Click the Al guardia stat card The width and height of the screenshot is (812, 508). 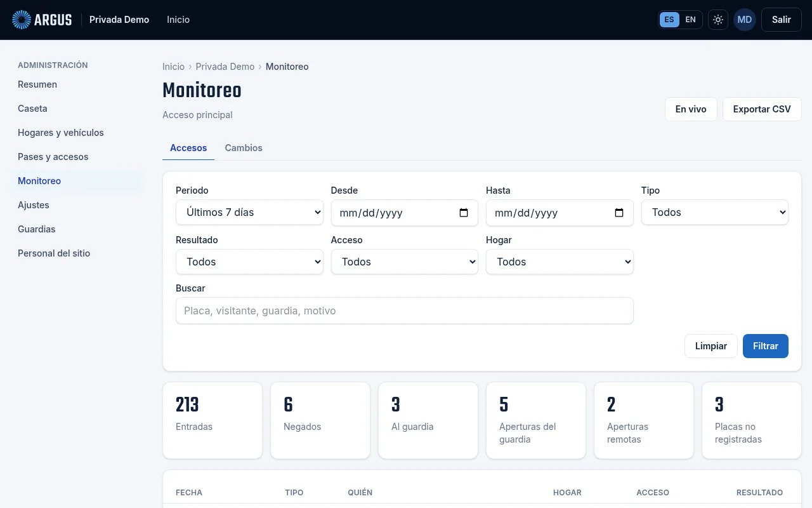click(x=428, y=420)
